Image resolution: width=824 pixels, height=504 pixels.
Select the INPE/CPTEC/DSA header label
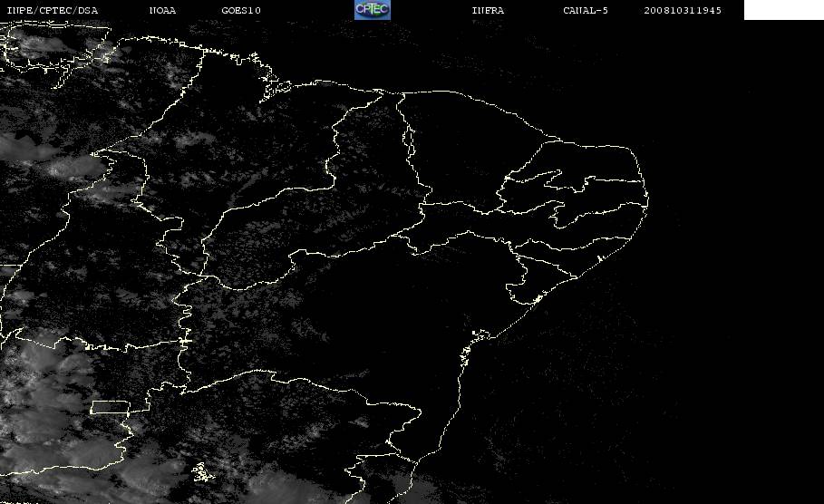pyautogui.click(x=52, y=11)
